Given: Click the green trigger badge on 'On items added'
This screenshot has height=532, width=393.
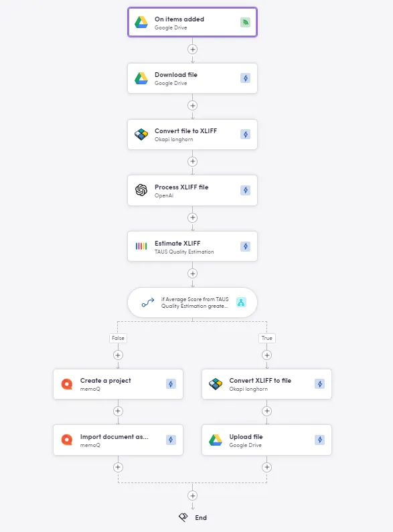Looking at the screenshot, I should tap(245, 22).
